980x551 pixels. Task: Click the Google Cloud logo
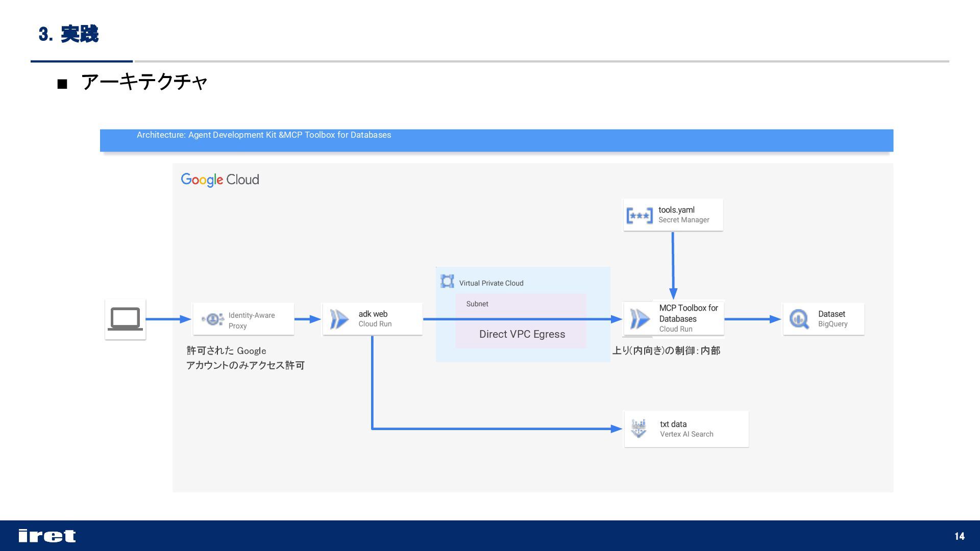(220, 180)
